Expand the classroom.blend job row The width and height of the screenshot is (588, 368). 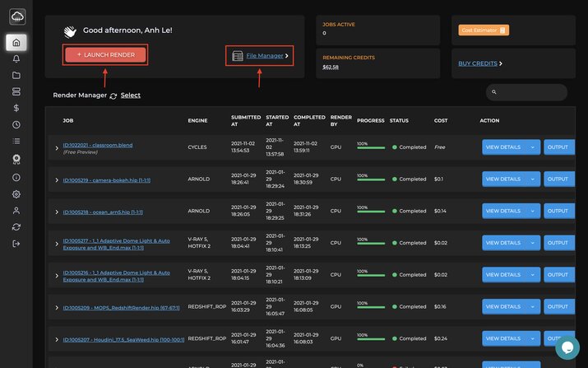[x=57, y=148]
